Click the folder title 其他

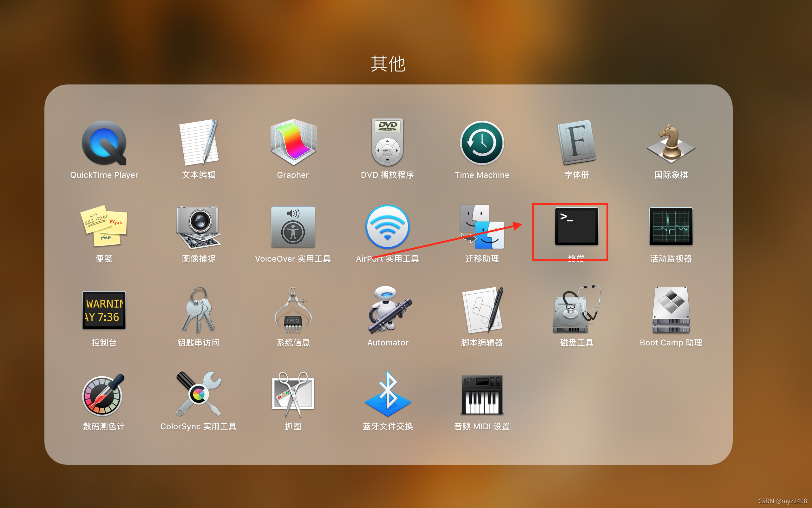[x=388, y=63]
